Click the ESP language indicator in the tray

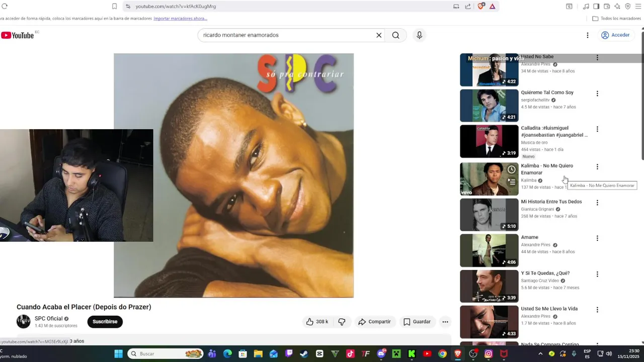[x=587, y=354]
